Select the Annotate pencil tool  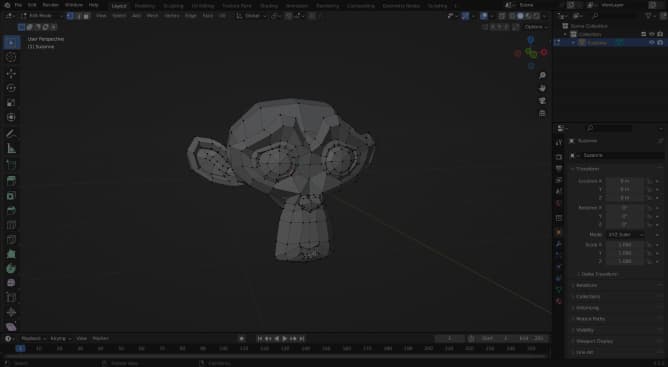pos(11,133)
